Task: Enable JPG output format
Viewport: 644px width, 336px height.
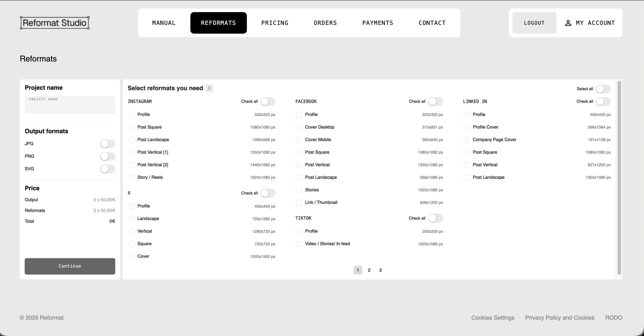Action: point(107,144)
